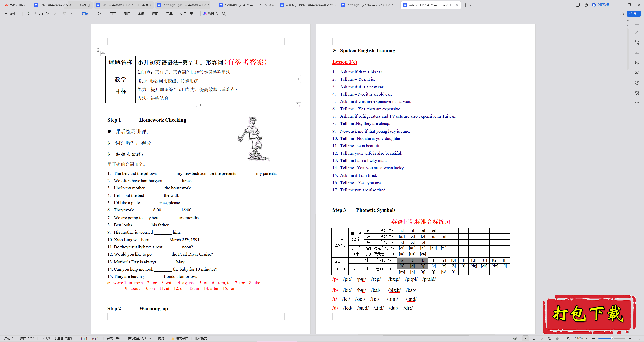Toggle spell check 拼写检查 setting

coord(139,338)
